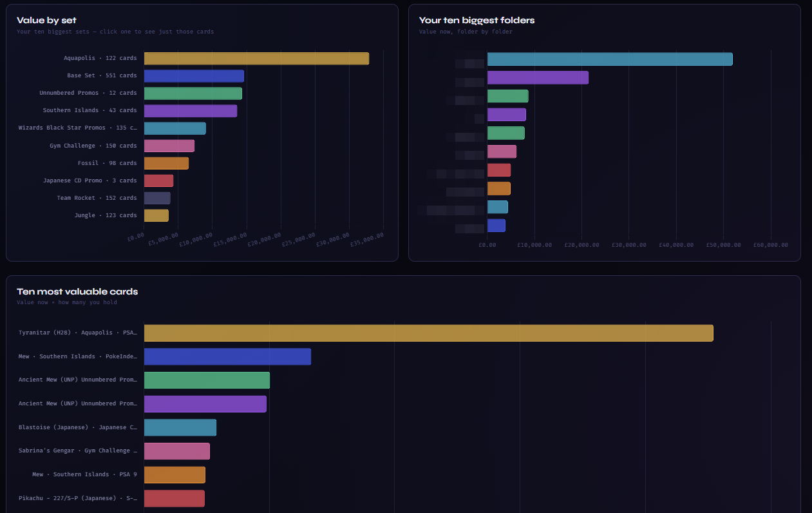Click the blue Base Set bar
Screen dimensions: 812x513
click(194, 76)
